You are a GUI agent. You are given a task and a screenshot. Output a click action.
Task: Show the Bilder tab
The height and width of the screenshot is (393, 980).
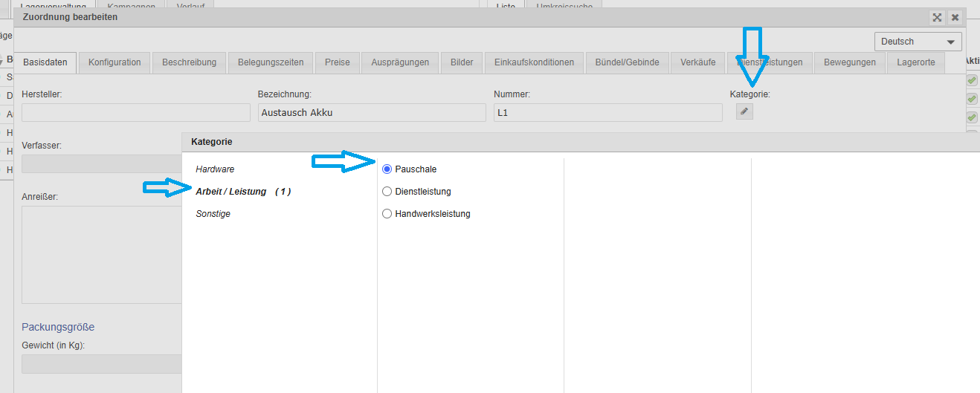(x=462, y=62)
